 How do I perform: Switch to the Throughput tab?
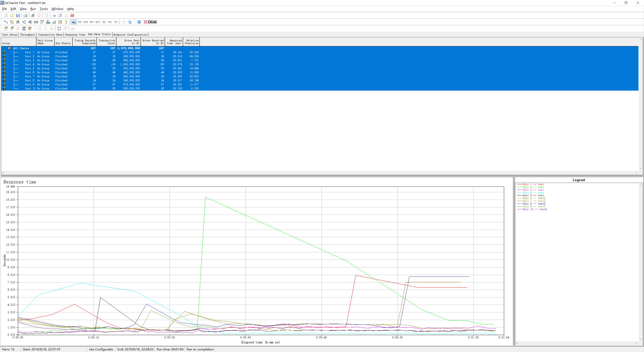[28, 35]
